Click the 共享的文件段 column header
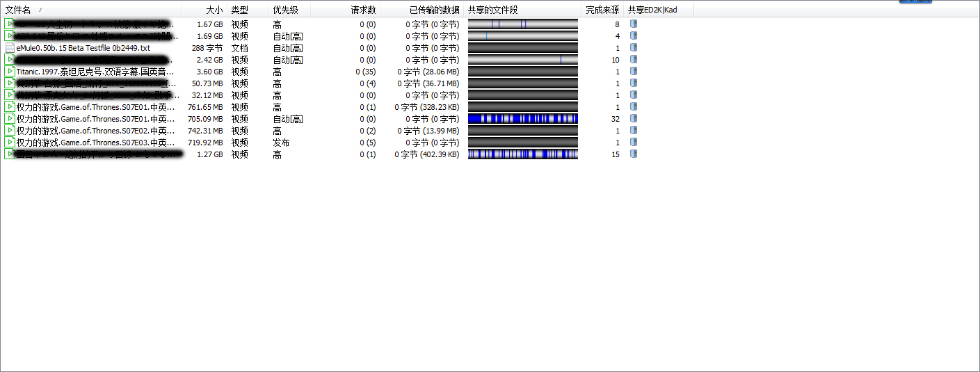The height and width of the screenshot is (372, 980). click(x=522, y=10)
